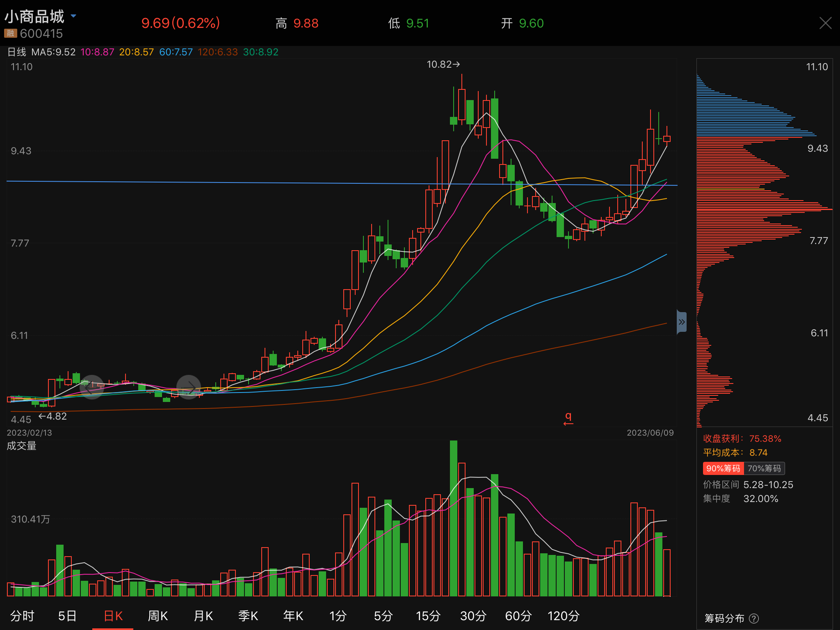The image size is (840, 630).
Task: Select the 15分 interval
Action: tap(428, 616)
